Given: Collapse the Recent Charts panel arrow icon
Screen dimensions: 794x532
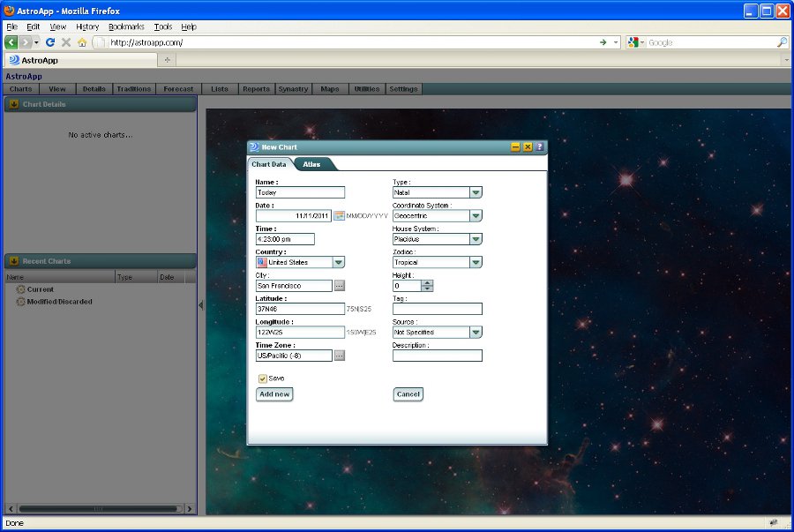Looking at the screenshot, I should pos(14,261).
